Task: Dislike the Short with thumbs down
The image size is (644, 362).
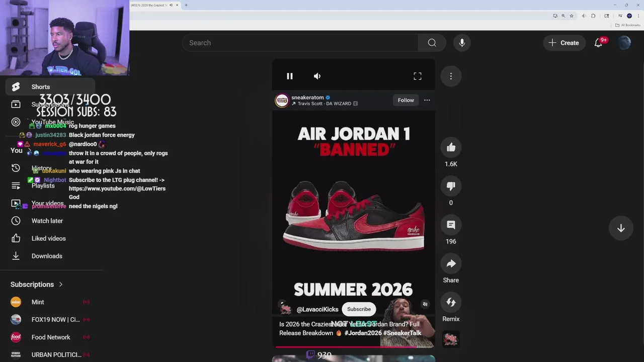Action: (451, 186)
